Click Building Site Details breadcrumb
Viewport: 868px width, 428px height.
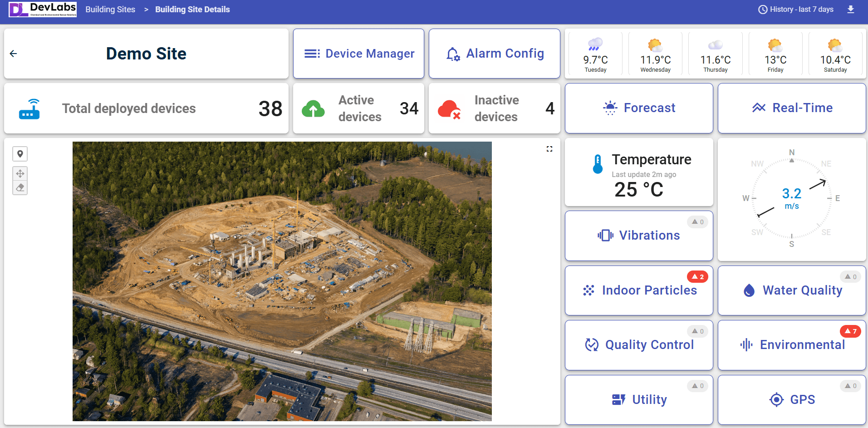192,10
